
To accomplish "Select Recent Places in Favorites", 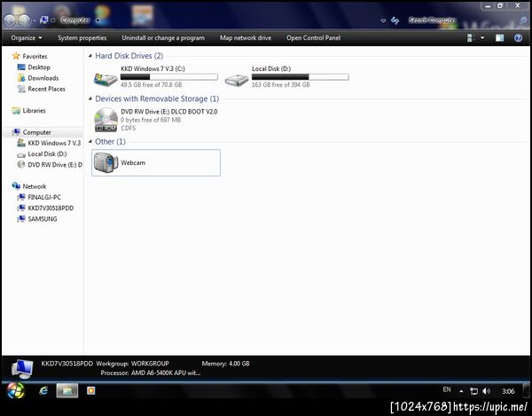I will coord(46,89).
